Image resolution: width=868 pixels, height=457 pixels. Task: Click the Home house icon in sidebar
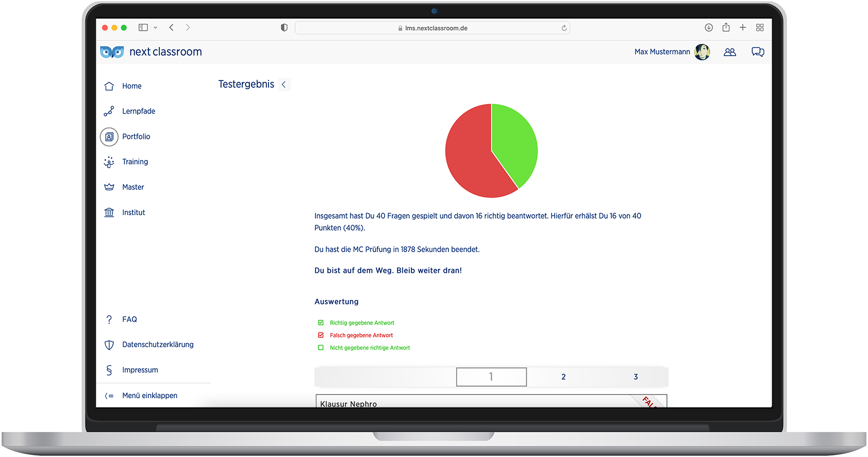[x=109, y=86]
